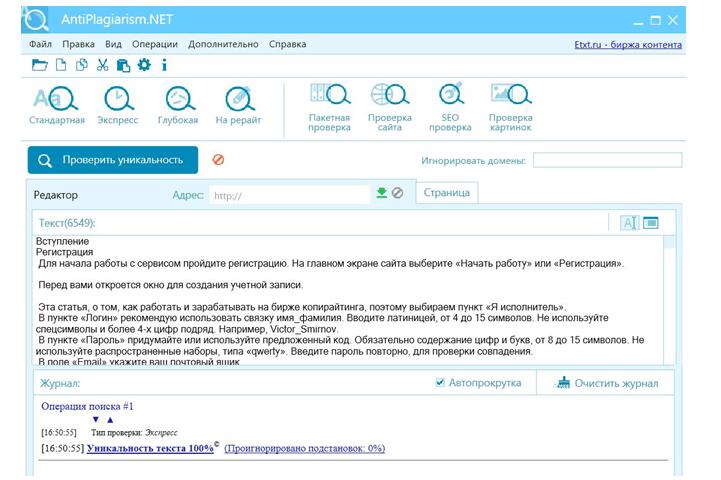Image resolution: width=721 pixels, height=480 pixels.
Task: Open SEO проверка tool
Action: [x=450, y=108]
